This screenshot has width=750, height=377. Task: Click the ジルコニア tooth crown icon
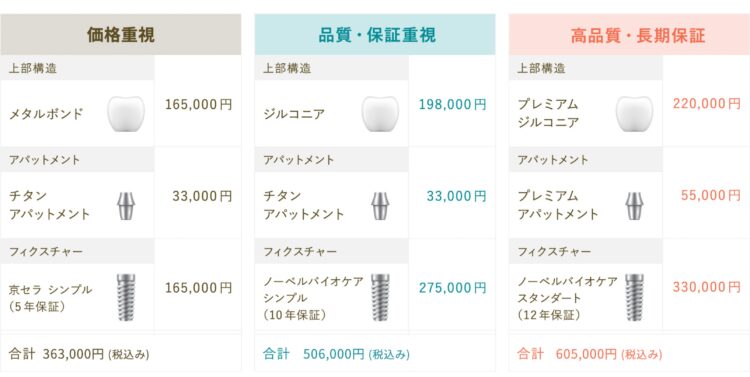click(x=380, y=114)
